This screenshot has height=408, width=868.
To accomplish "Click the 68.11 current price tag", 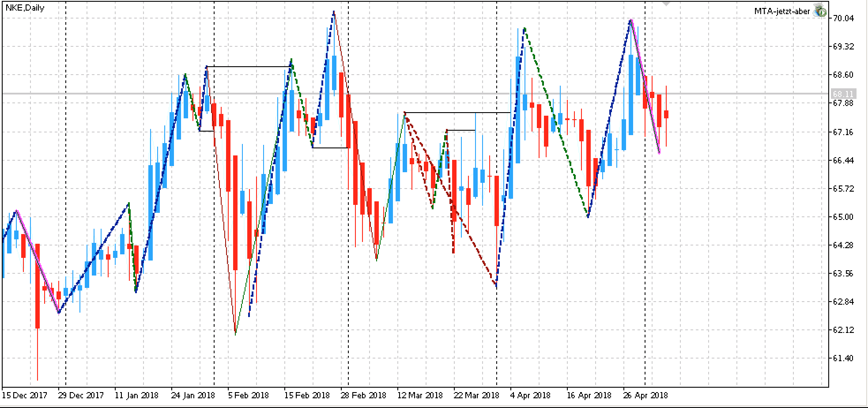I will click(x=843, y=94).
